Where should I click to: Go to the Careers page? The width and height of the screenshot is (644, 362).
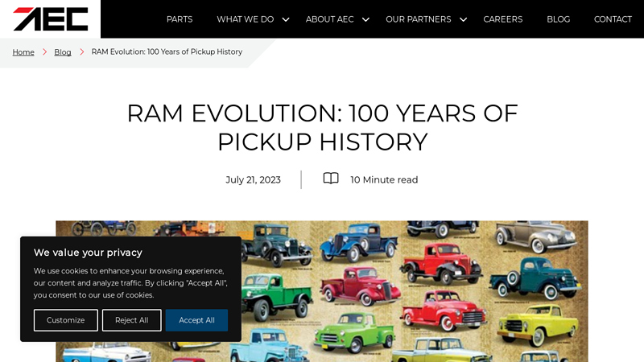502,19
